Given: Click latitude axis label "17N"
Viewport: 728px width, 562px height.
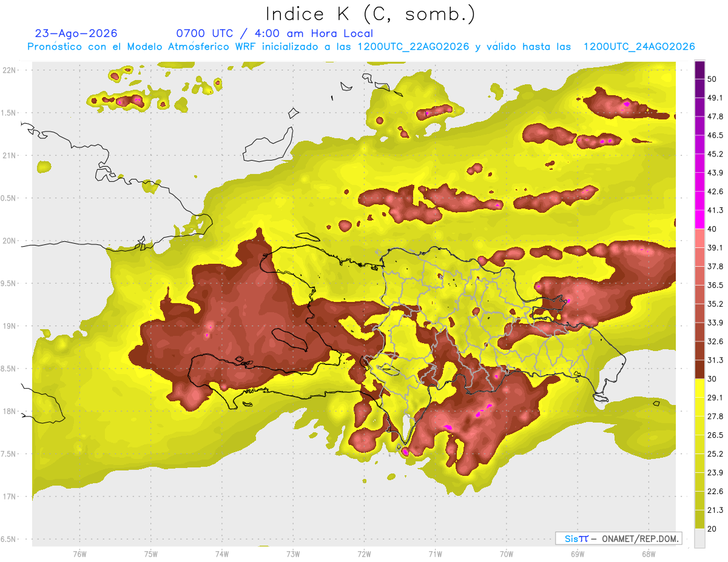Looking at the screenshot, I should point(9,497).
